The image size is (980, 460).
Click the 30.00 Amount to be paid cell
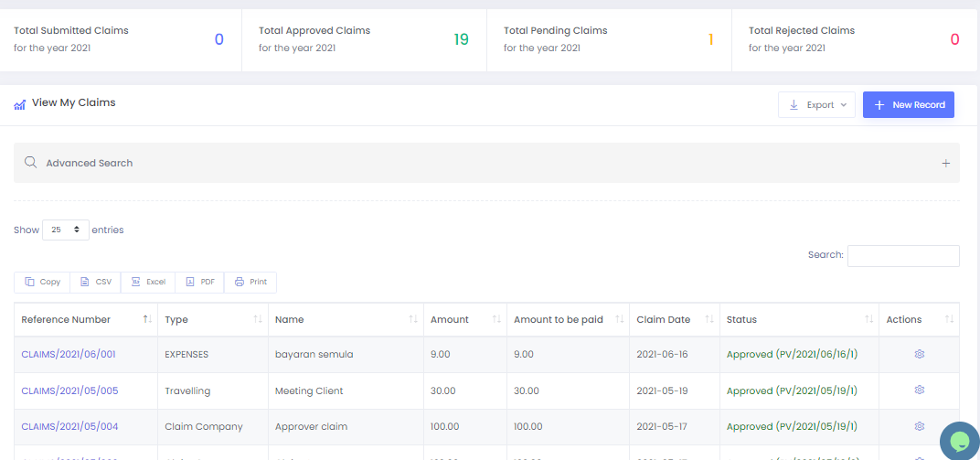click(527, 390)
